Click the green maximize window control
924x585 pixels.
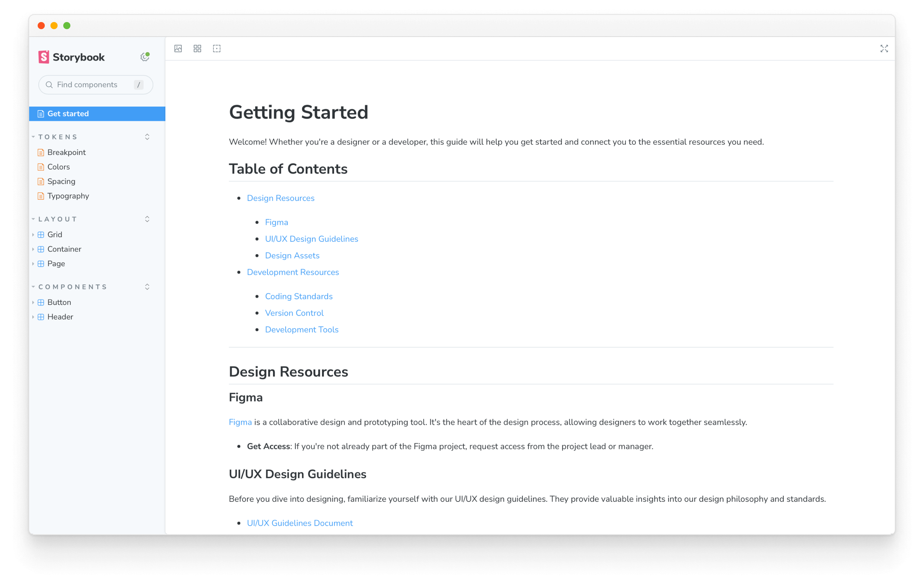coord(67,25)
